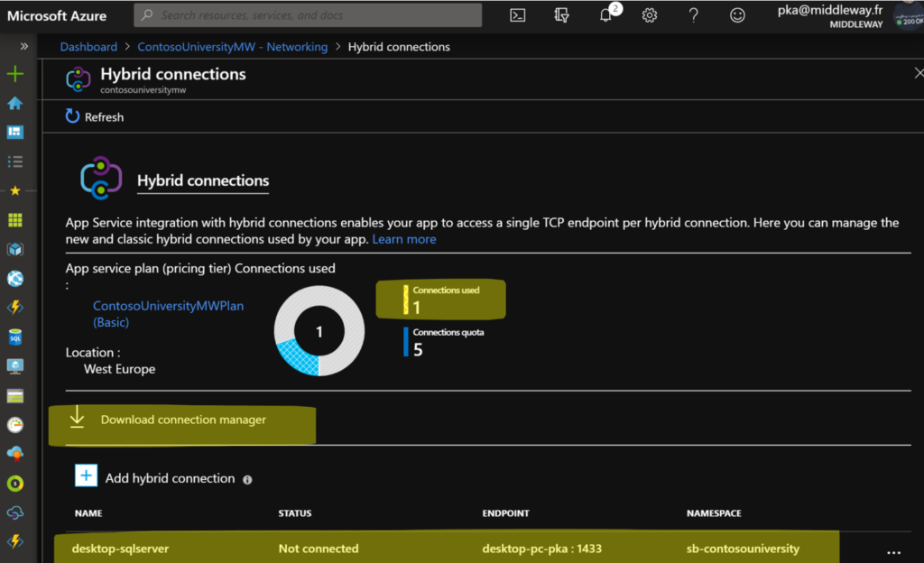Image resolution: width=924 pixels, height=563 pixels.
Task: Add a new hybrid connection
Action: click(x=163, y=477)
